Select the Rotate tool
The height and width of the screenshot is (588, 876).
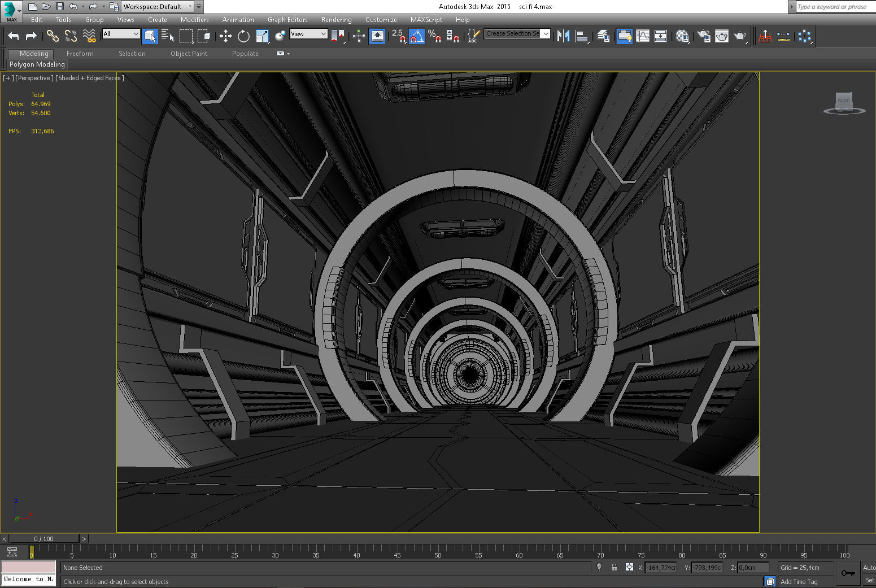(243, 36)
